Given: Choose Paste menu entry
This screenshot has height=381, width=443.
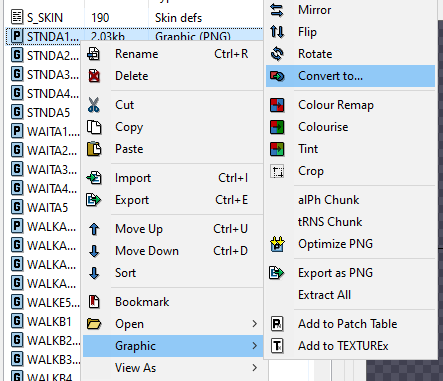Looking at the screenshot, I should 172,149.
